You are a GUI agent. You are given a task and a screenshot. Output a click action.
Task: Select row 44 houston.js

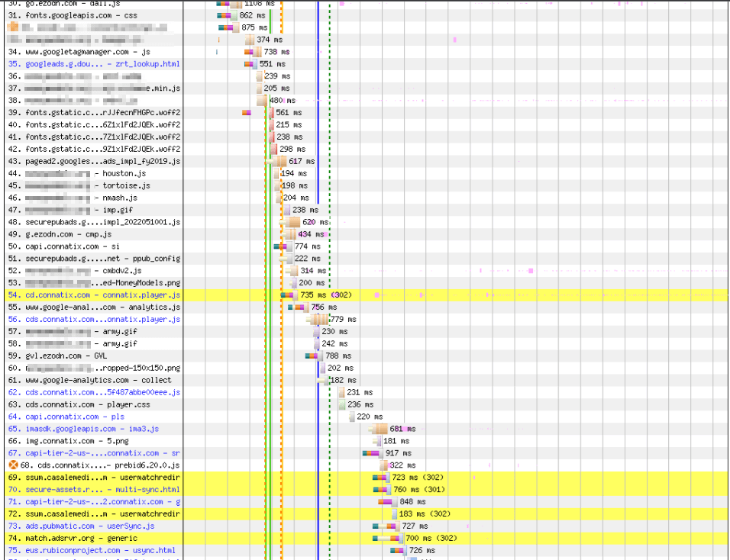pos(77,173)
